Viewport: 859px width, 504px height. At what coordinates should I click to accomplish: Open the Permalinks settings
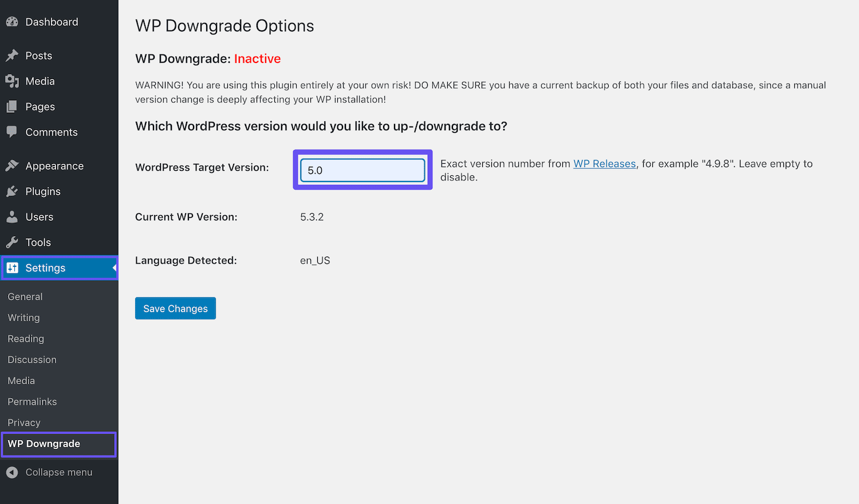(32, 401)
